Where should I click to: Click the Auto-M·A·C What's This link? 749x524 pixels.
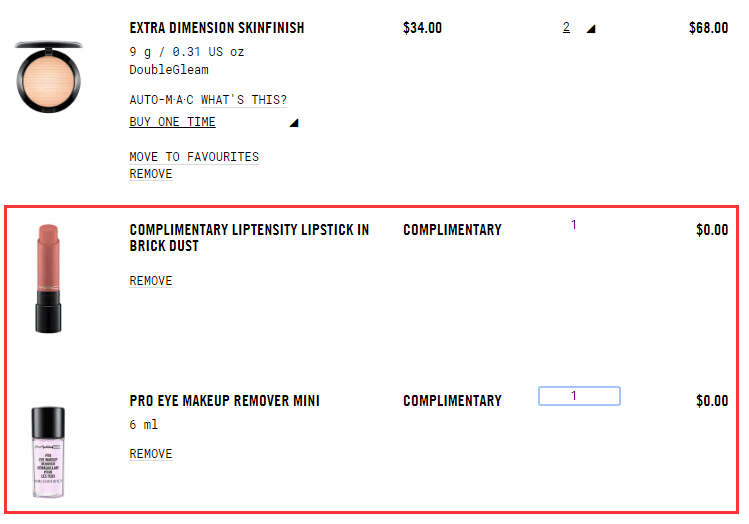tap(208, 100)
